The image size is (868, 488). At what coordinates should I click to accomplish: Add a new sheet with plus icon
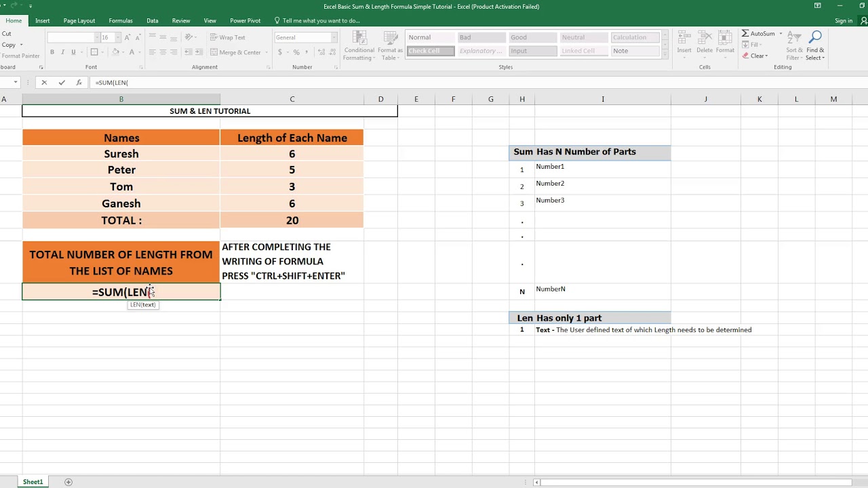pyautogui.click(x=68, y=482)
